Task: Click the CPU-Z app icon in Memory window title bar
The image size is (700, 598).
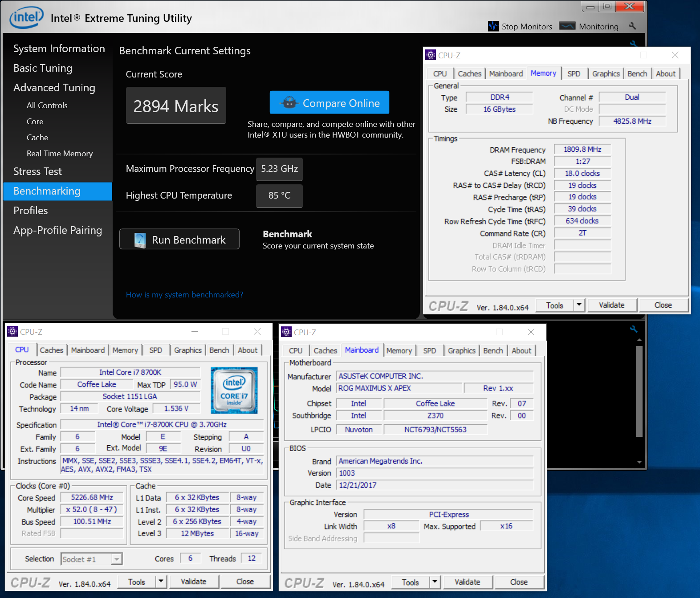Action: pyautogui.click(x=431, y=55)
